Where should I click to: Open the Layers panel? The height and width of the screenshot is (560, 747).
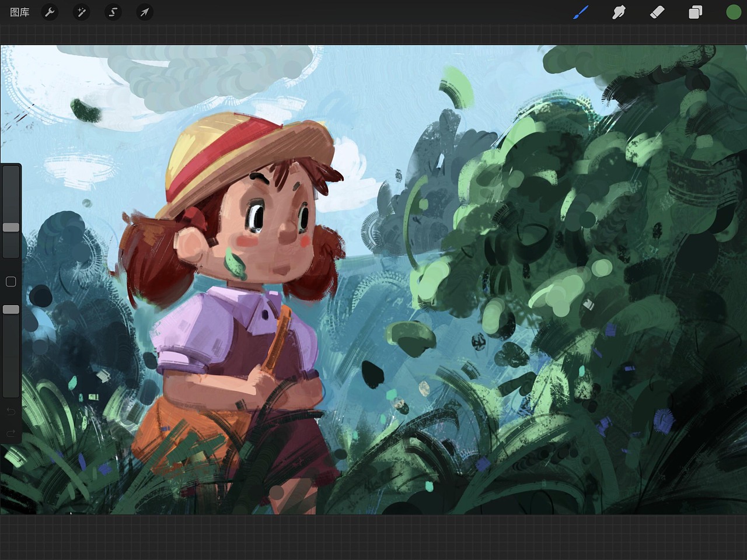pyautogui.click(x=695, y=12)
